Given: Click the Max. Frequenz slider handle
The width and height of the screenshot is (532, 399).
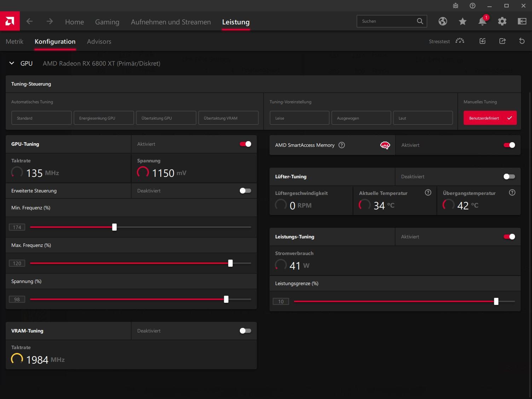Looking at the screenshot, I should tap(230, 263).
